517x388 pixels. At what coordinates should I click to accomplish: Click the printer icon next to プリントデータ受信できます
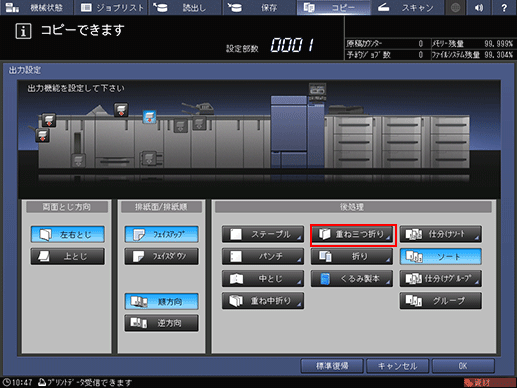[x=42, y=382]
